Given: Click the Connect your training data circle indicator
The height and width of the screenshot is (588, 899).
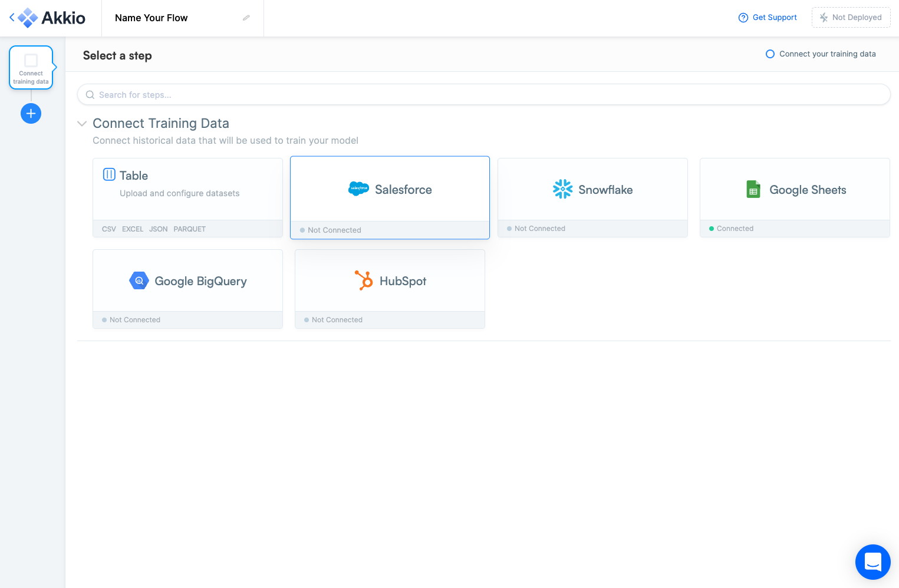Looking at the screenshot, I should coord(770,54).
